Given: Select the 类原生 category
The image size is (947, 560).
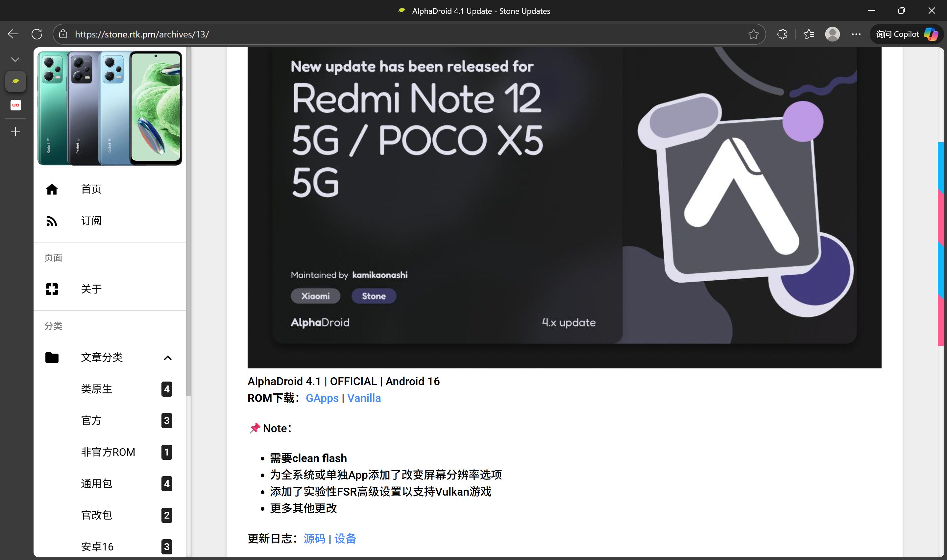Looking at the screenshot, I should coord(97,389).
